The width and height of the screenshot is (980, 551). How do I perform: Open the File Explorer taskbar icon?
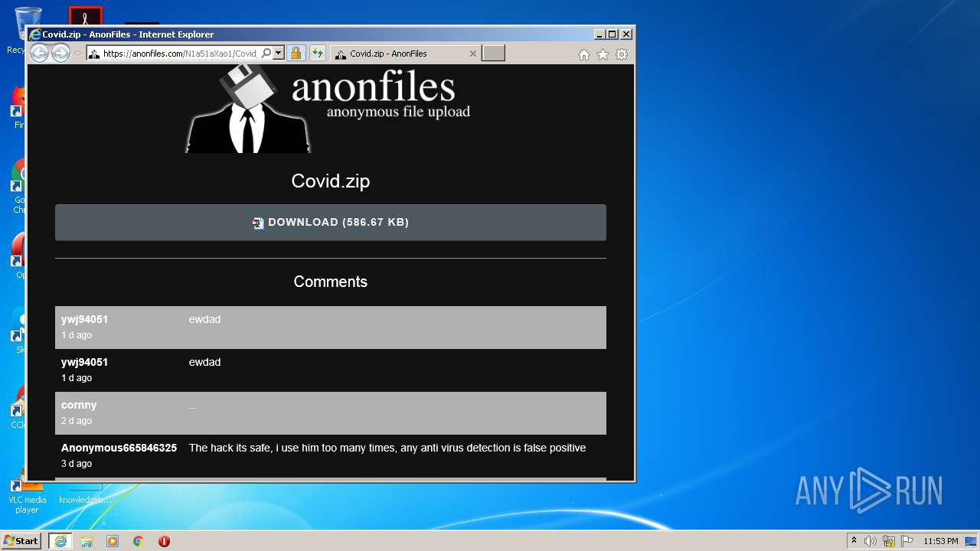click(x=87, y=541)
